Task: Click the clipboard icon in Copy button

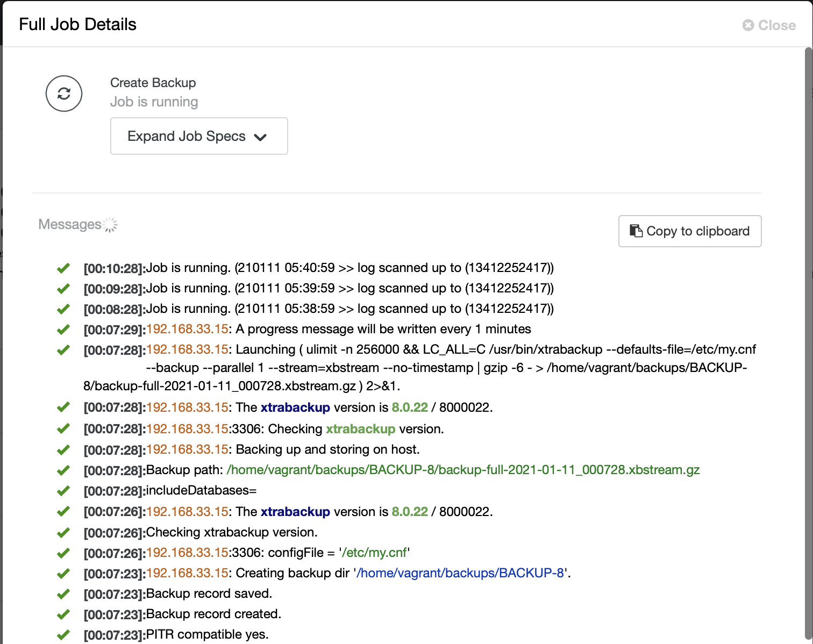Action: point(636,231)
